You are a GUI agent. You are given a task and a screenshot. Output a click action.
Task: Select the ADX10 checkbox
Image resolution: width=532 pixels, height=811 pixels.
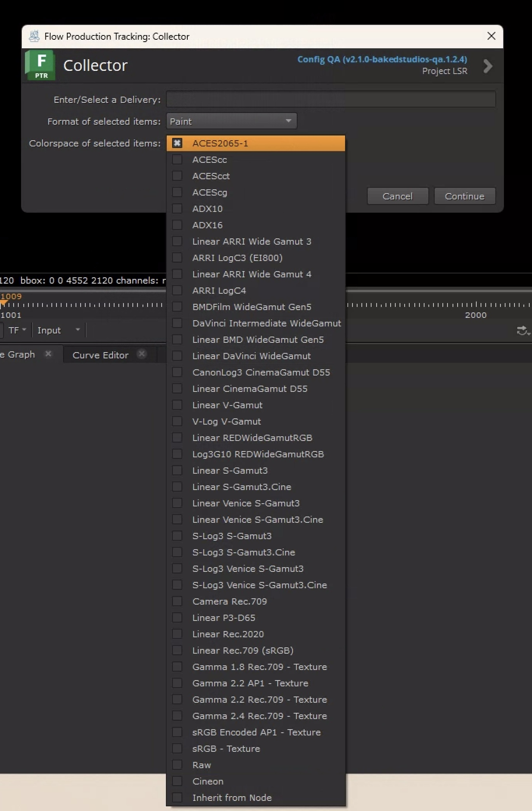pyautogui.click(x=177, y=208)
